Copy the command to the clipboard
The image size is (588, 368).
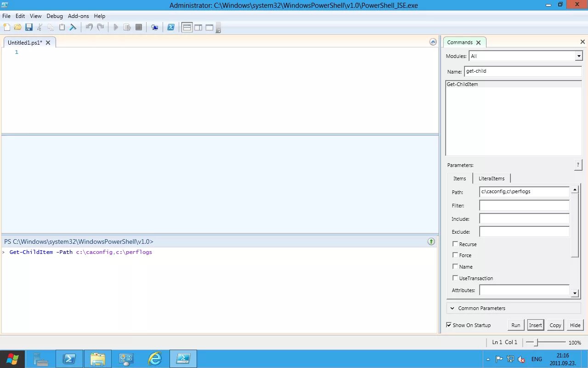[x=555, y=325]
